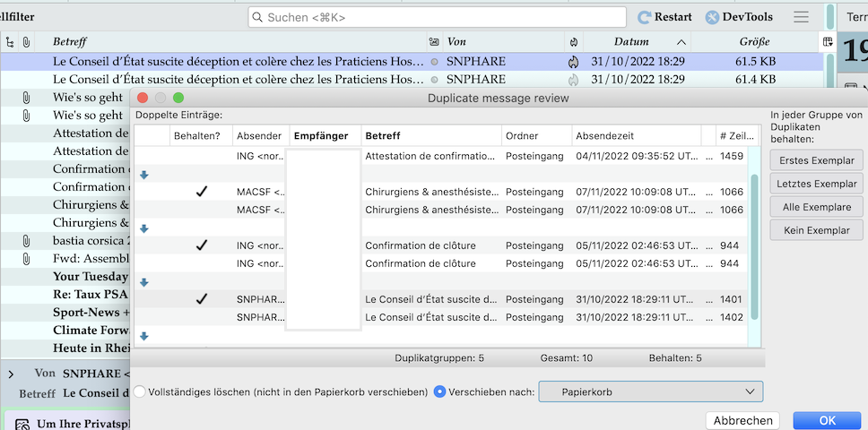Click the read-status column header icon

[x=434, y=41]
